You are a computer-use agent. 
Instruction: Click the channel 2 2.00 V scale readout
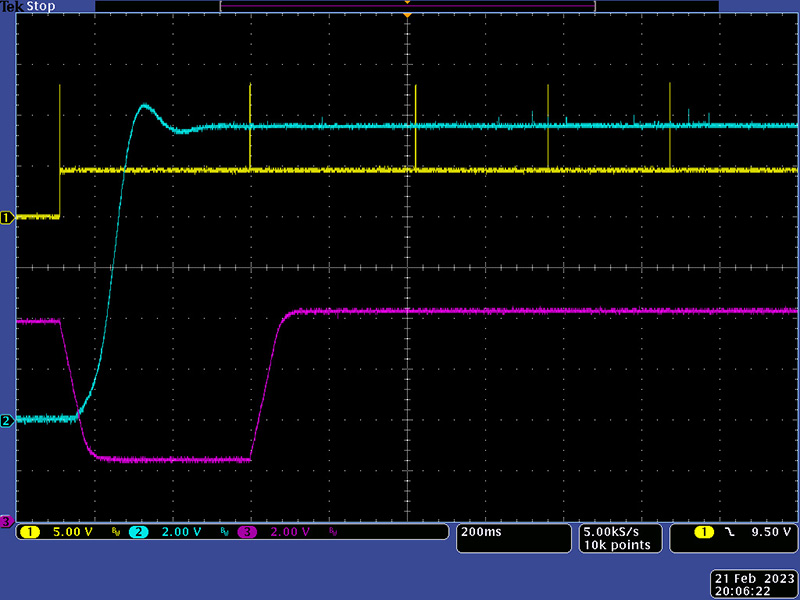point(181,532)
